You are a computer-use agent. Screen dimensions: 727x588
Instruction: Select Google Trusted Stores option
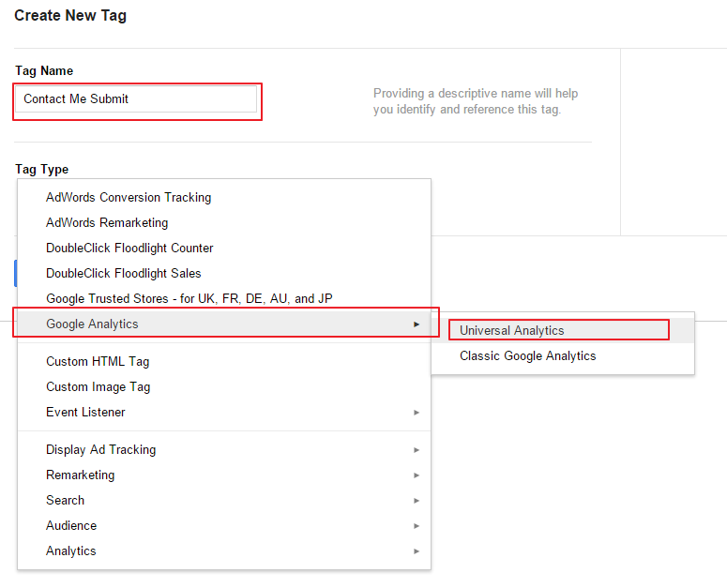tap(224, 299)
